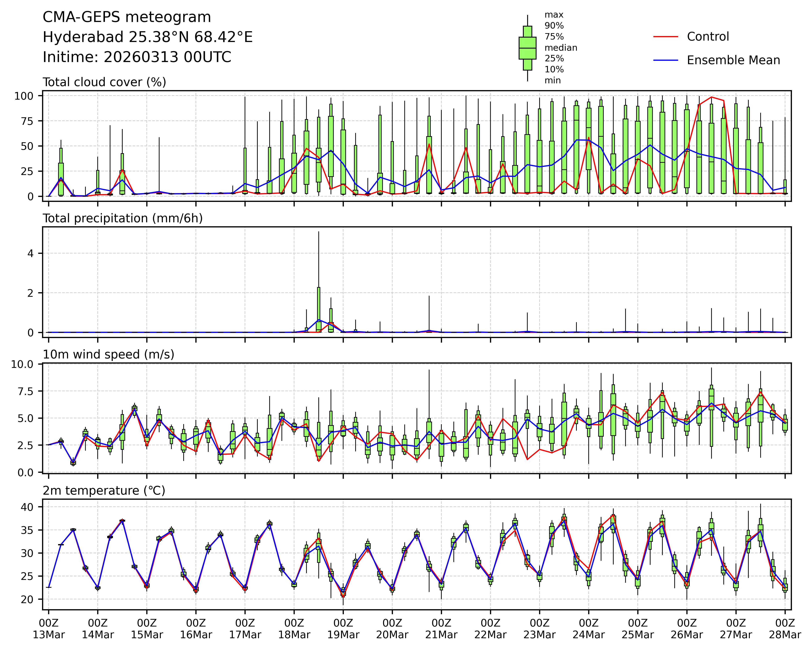The width and height of the screenshot is (812, 651).
Task: Click the 'CMA-GEPS meteogram' heading
Action: coord(127,17)
